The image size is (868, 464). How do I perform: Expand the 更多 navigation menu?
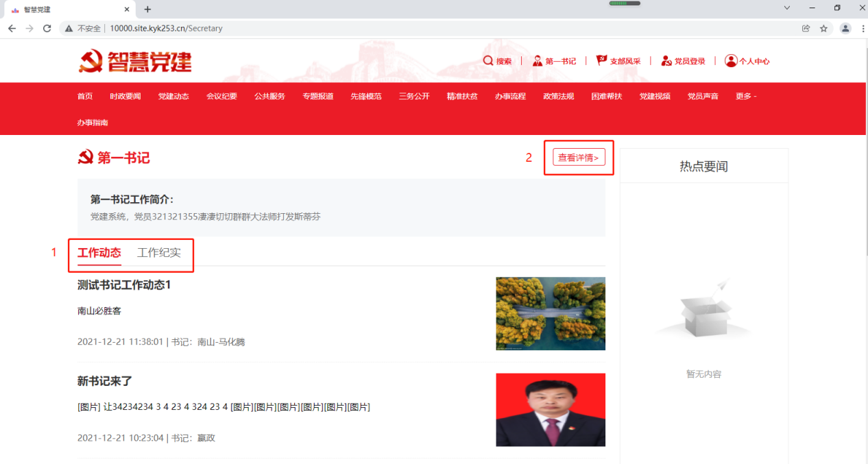(x=745, y=97)
